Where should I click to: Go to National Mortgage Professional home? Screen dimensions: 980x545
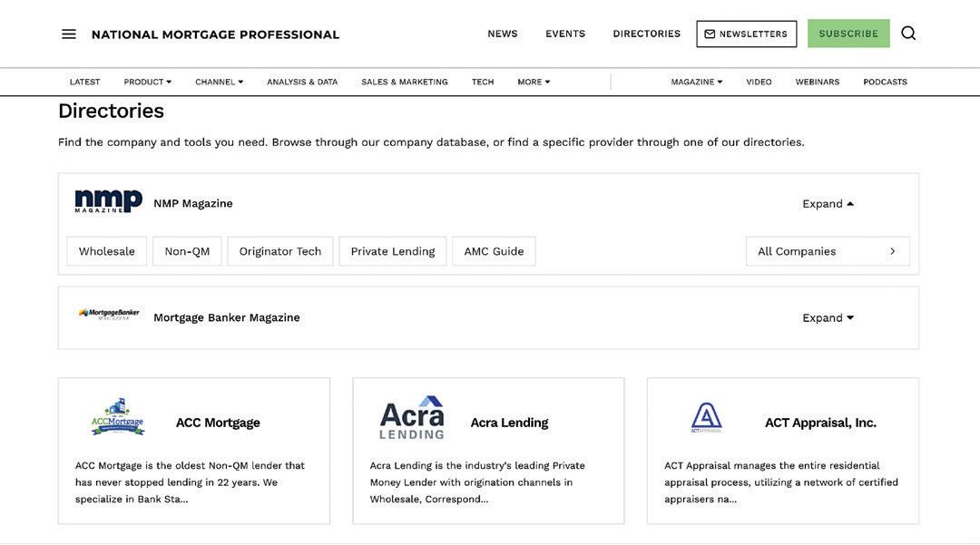[x=215, y=34]
